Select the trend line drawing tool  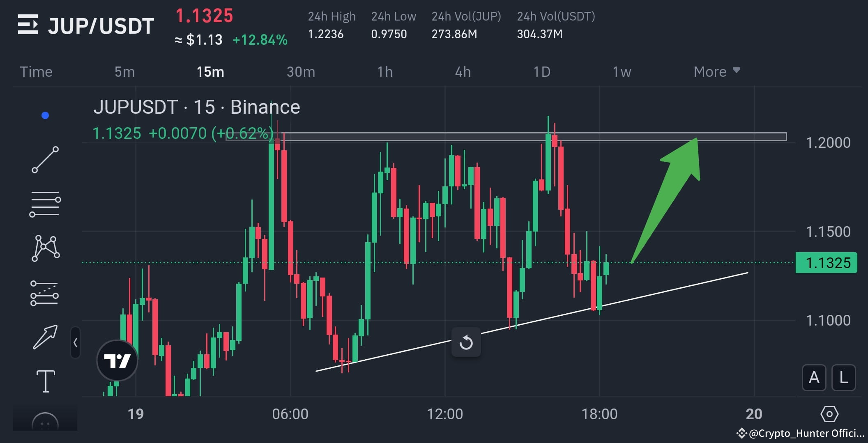pos(45,160)
